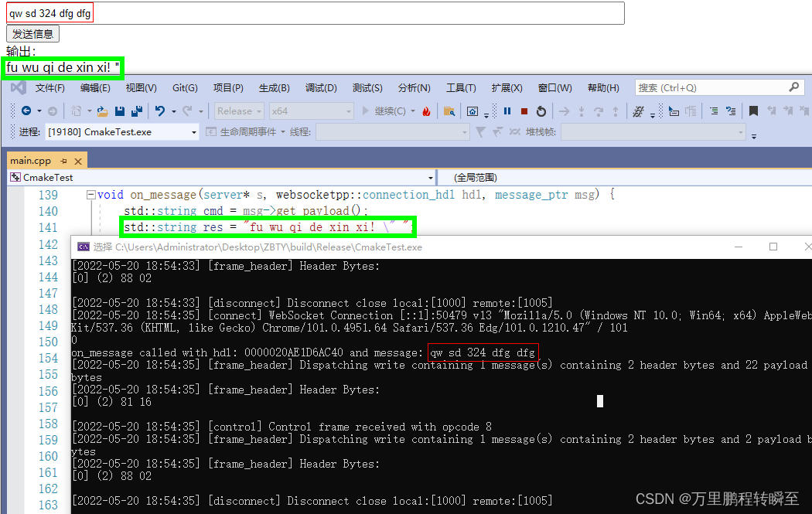Image resolution: width=812 pixels, height=514 pixels.
Task: Click the console window title bar icon
Action: click(84, 247)
